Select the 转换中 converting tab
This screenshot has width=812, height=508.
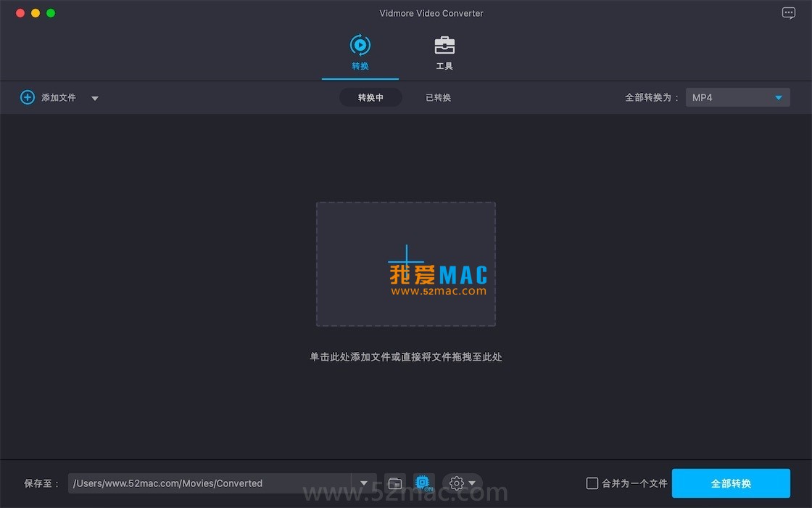pyautogui.click(x=370, y=97)
